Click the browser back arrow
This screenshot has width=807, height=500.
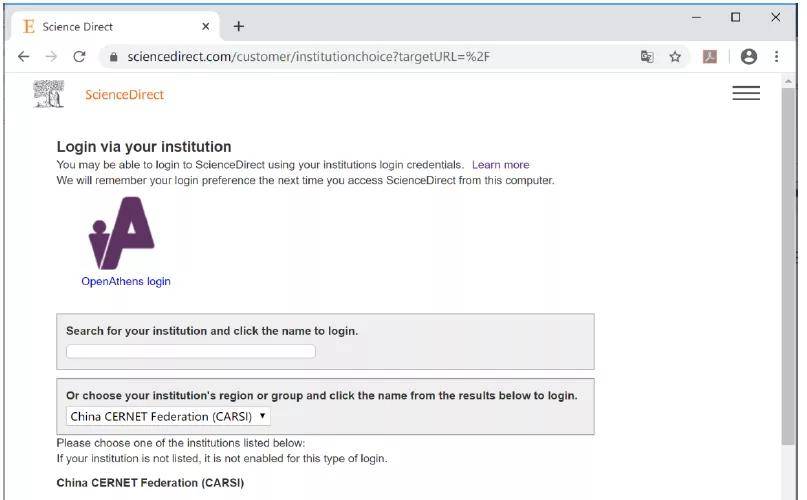(24, 56)
